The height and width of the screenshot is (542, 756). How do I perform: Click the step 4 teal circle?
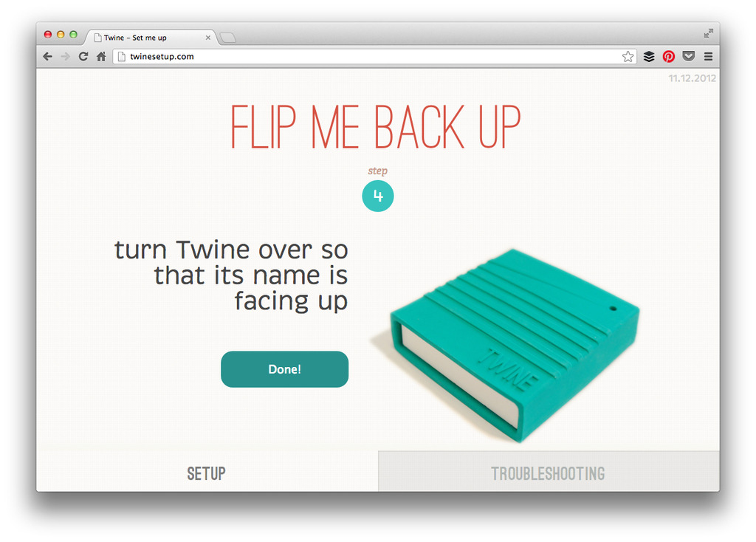point(377,196)
